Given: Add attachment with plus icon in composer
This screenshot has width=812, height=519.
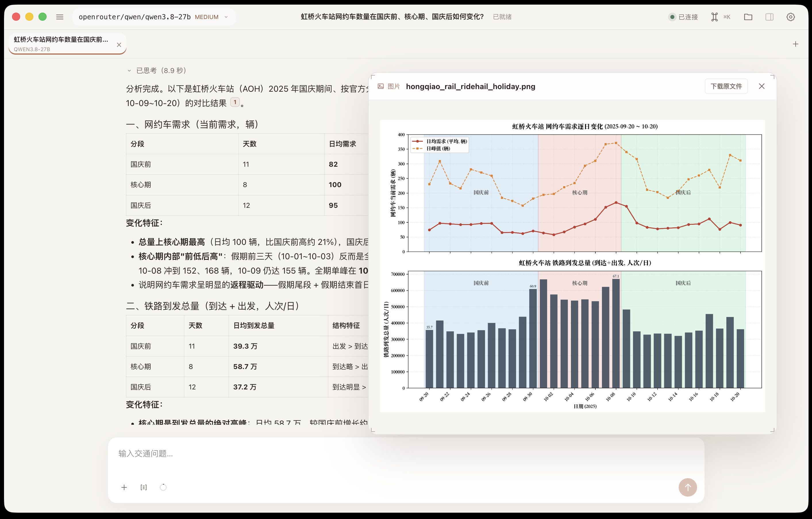Looking at the screenshot, I should (124, 487).
